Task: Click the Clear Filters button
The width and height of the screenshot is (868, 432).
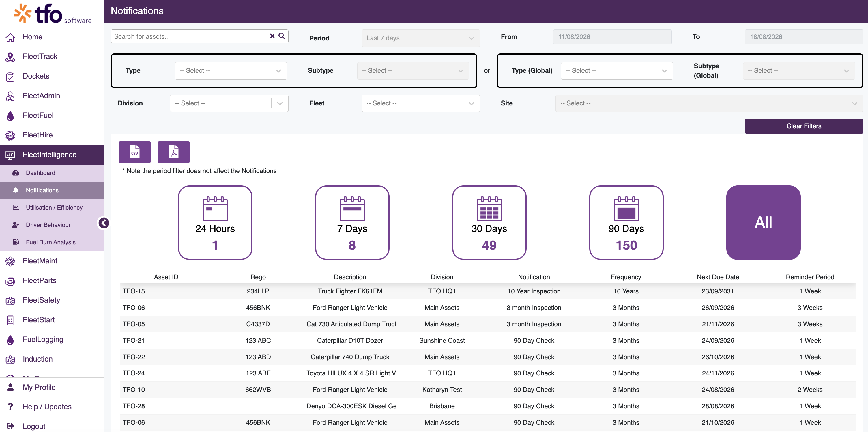Action: tap(804, 126)
